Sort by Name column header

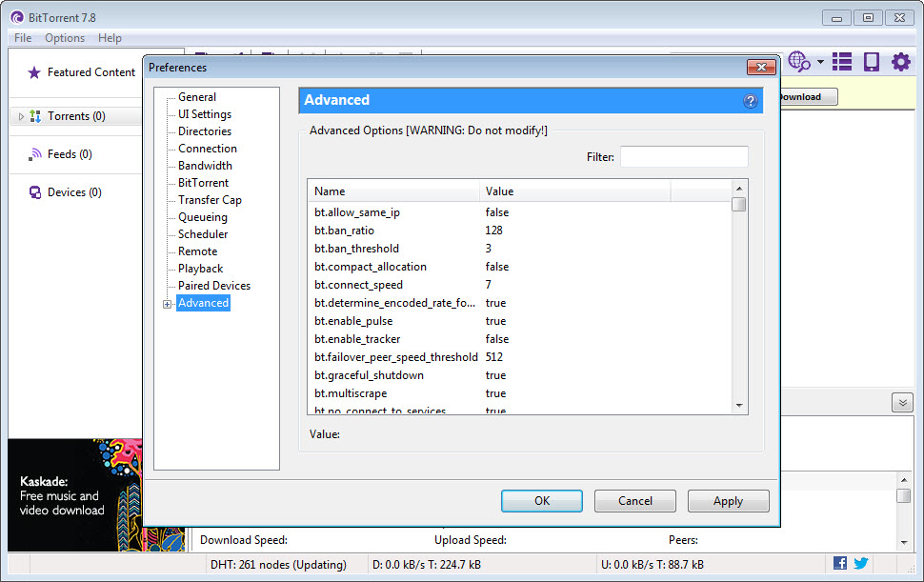(393, 191)
